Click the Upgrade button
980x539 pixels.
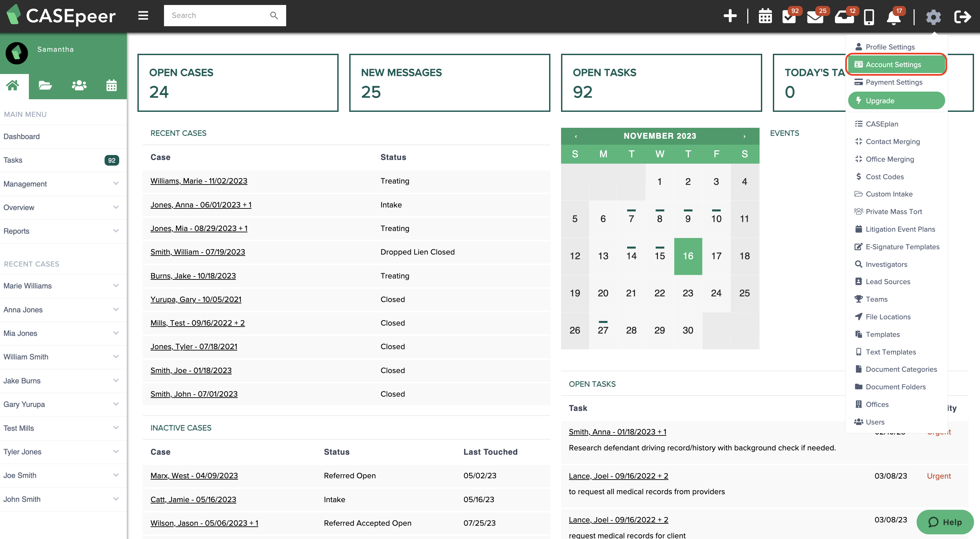pyautogui.click(x=896, y=101)
